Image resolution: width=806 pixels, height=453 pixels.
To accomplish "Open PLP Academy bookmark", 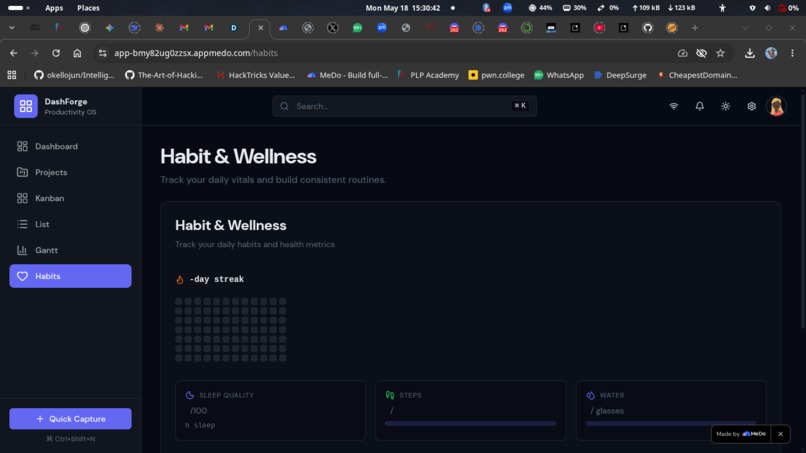I will [428, 75].
